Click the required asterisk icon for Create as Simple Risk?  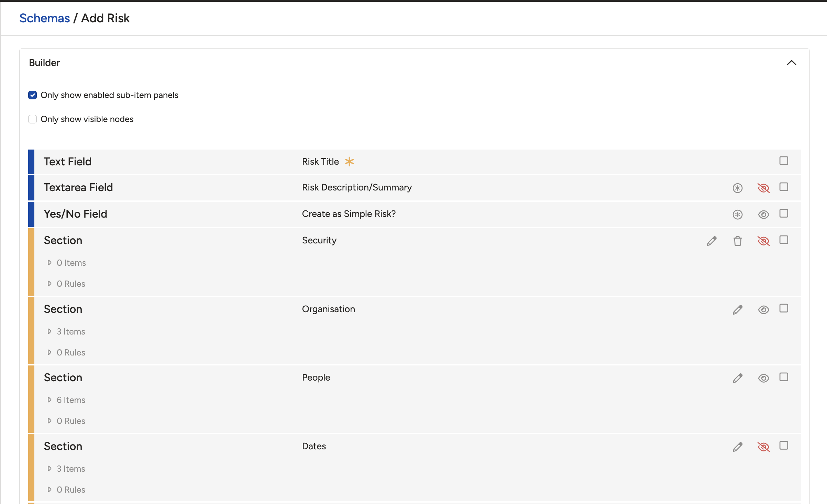(x=737, y=215)
